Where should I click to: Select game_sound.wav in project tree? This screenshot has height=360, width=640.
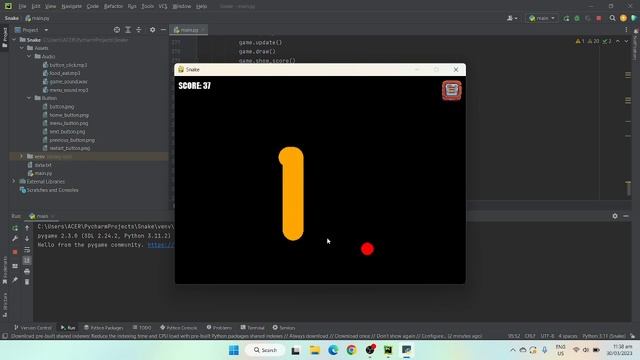(x=68, y=82)
